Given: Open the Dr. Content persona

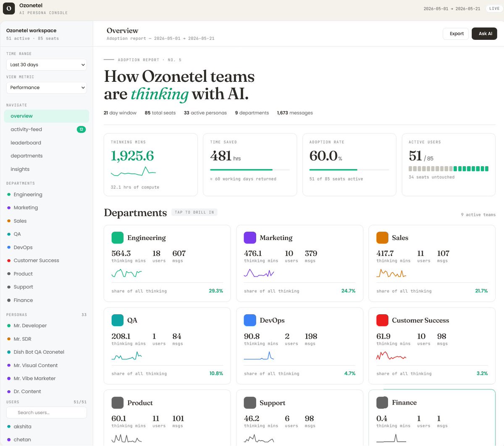Looking at the screenshot, I should 47,391.
